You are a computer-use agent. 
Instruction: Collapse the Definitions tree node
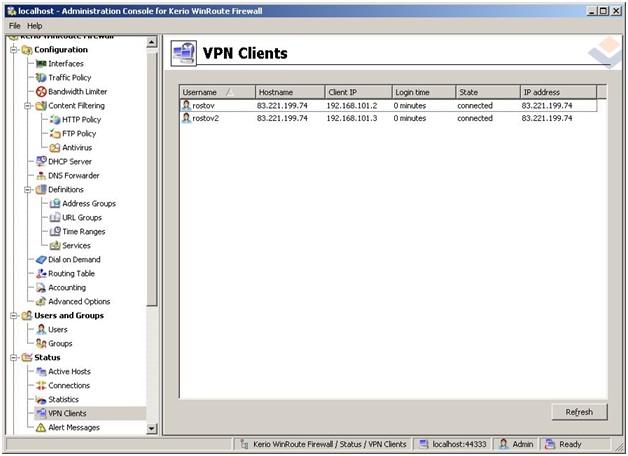point(28,189)
